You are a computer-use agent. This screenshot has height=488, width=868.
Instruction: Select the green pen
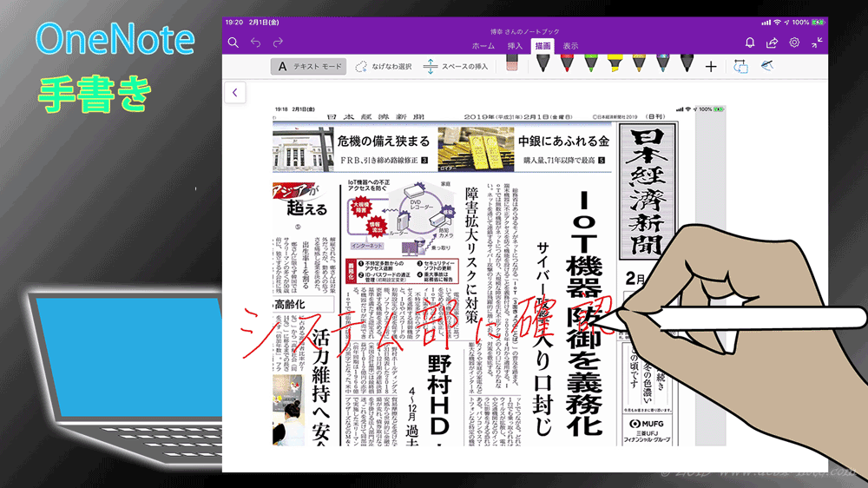[590, 63]
